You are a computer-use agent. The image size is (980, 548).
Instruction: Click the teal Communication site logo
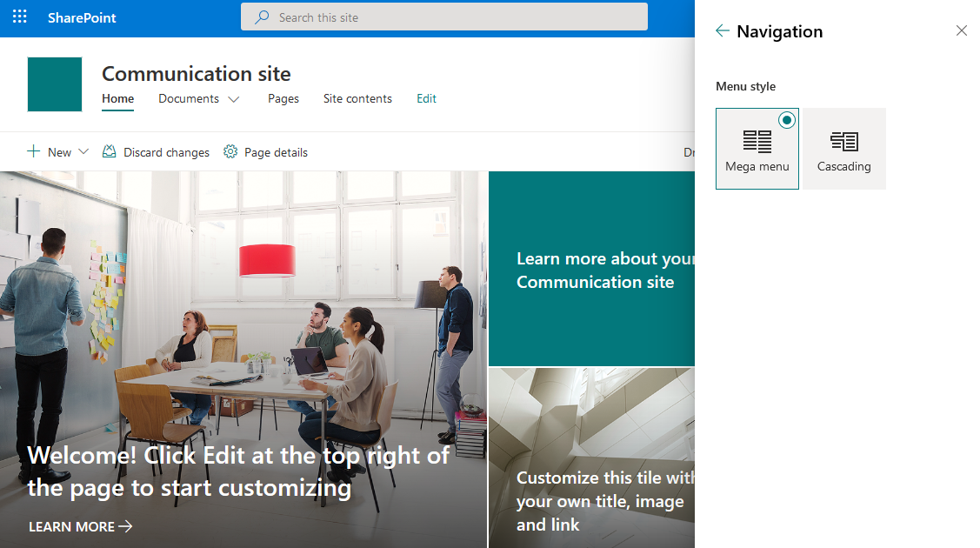pyautogui.click(x=54, y=84)
